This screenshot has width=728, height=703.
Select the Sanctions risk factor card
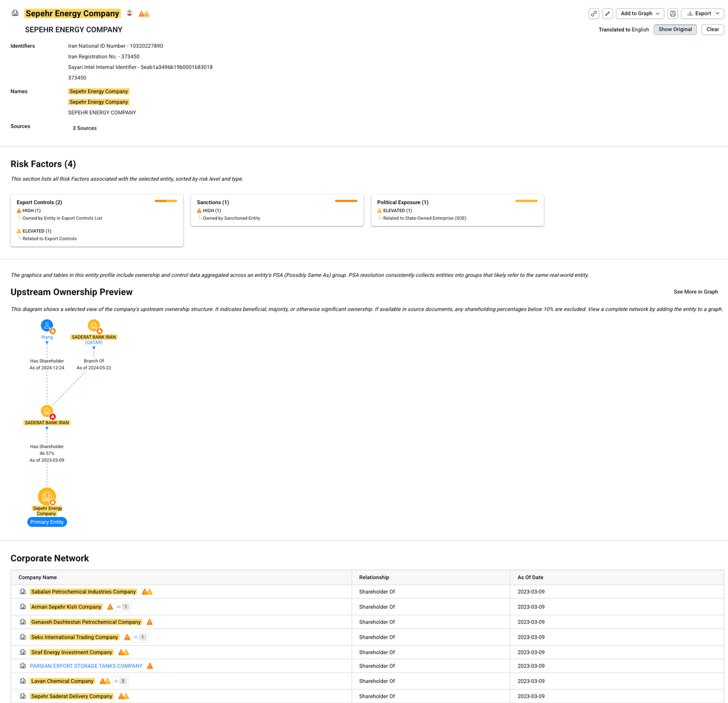(x=277, y=210)
